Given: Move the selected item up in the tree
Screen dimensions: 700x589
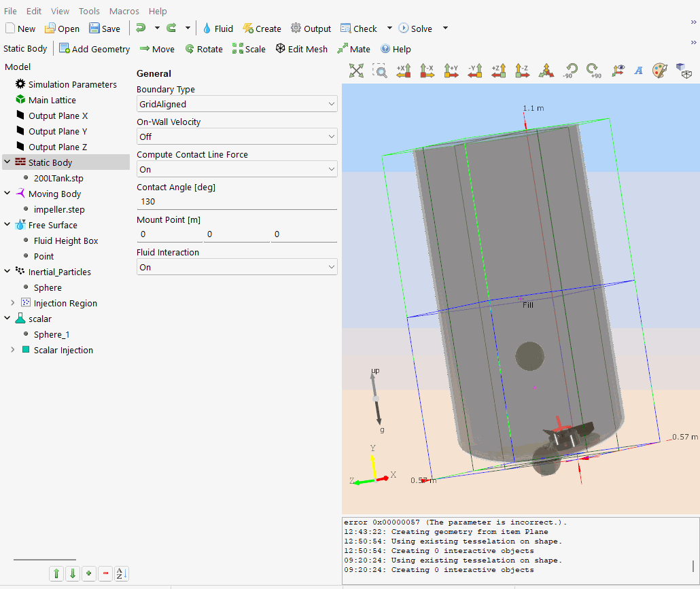Looking at the screenshot, I should point(56,573).
